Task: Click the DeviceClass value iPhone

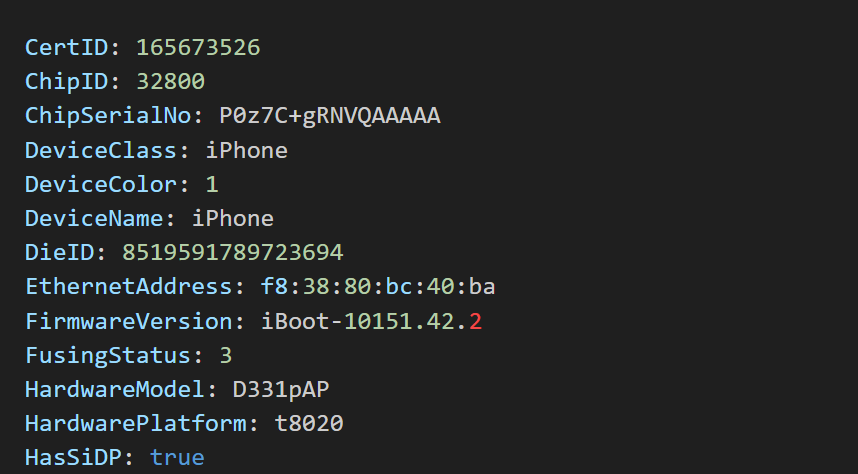Action: tap(246, 150)
